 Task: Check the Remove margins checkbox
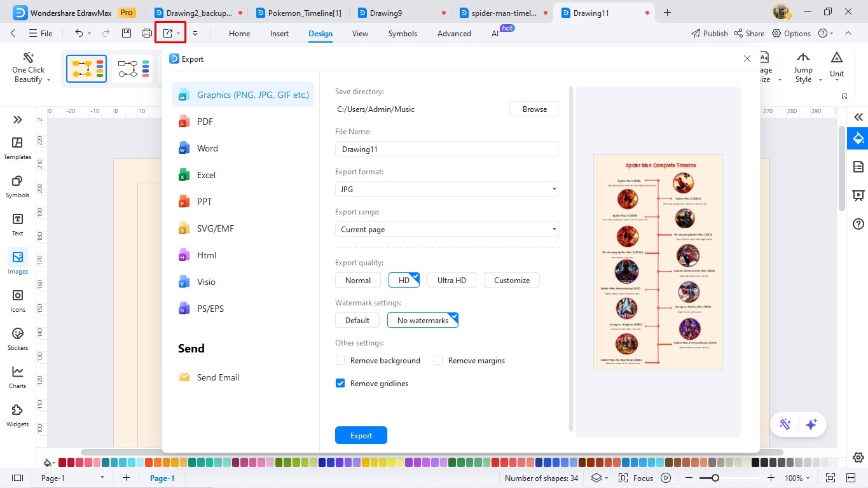pyautogui.click(x=438, y=361)
